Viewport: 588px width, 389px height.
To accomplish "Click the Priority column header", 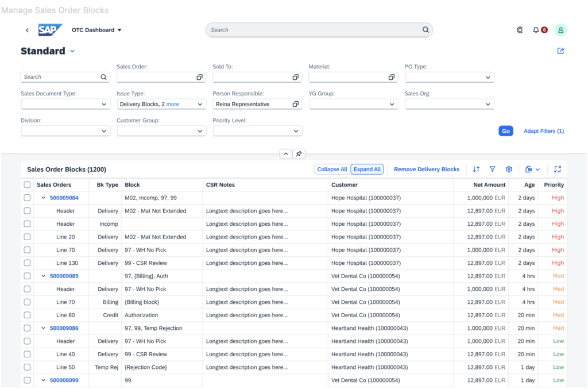I will pos(554,184).
